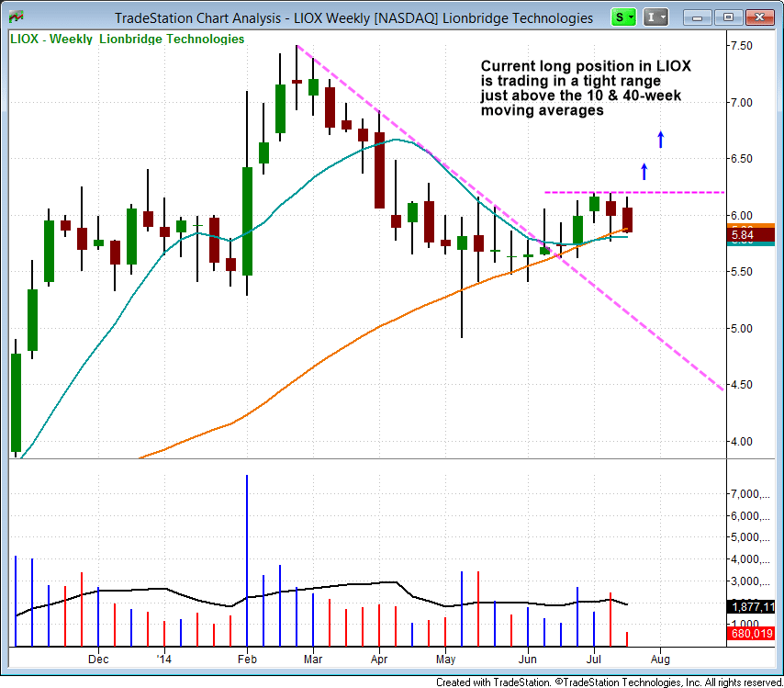784x688 pixels.
Task: Click the Apr date axis label
Action: [379, 660]
